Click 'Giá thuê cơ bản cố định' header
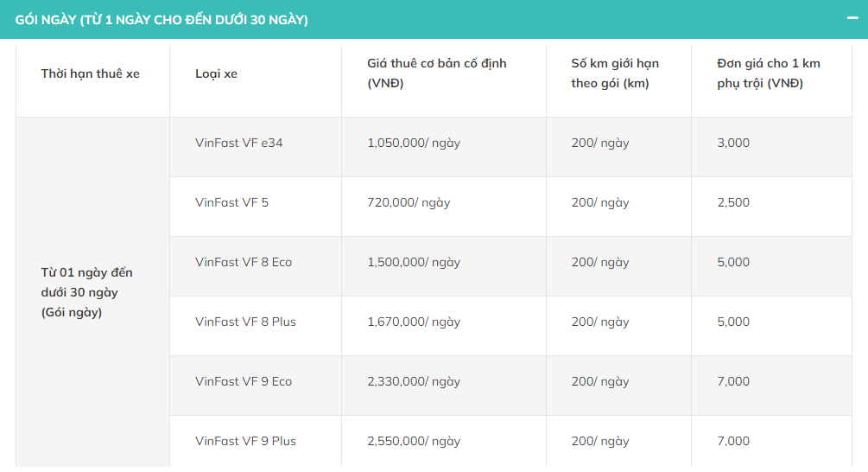Screen dimensions: 868x472 (436, 73)
